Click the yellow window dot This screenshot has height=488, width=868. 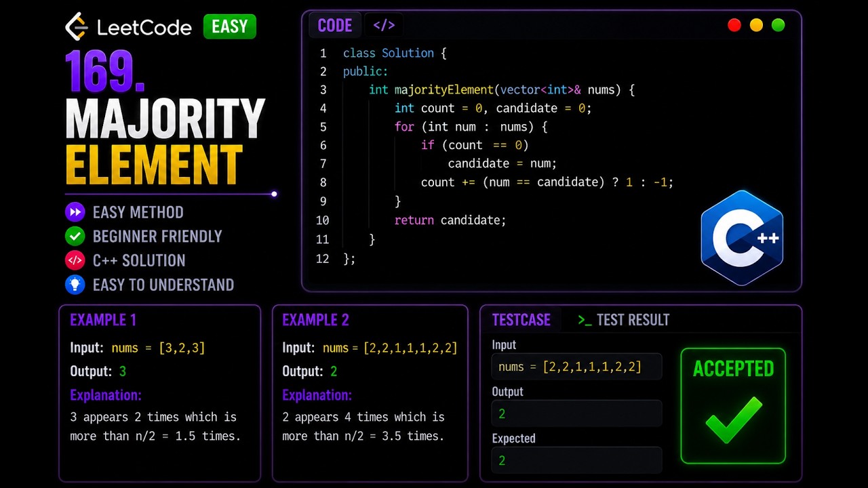tap(756, 25)
